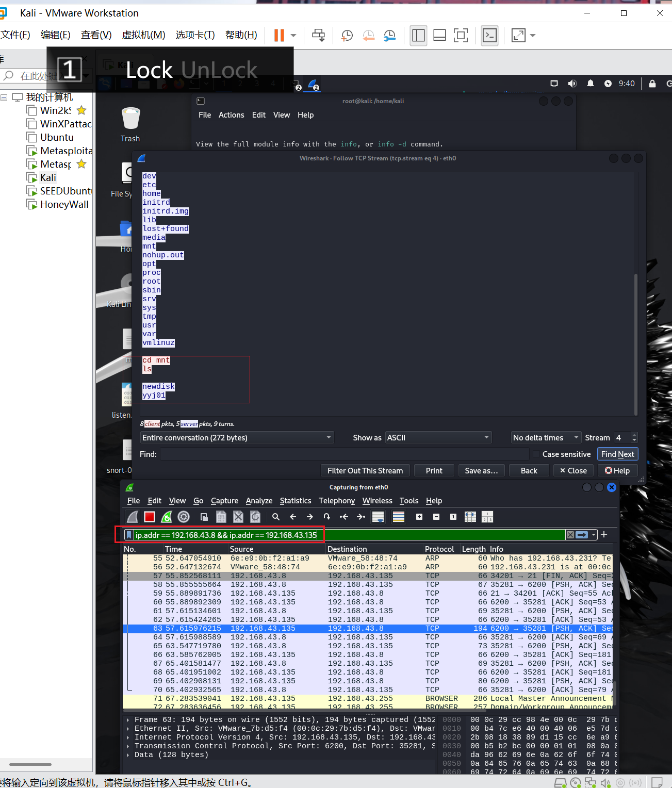672x788 pixels.
Task: Open the Wireshark Telephony menu
Action: pos(337,501)
